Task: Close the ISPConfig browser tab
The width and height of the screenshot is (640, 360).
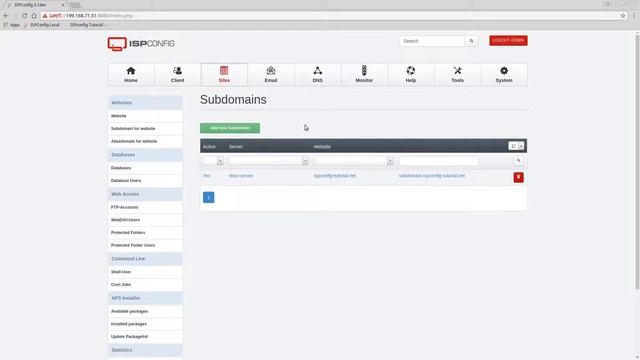Action: pos(63,5)
